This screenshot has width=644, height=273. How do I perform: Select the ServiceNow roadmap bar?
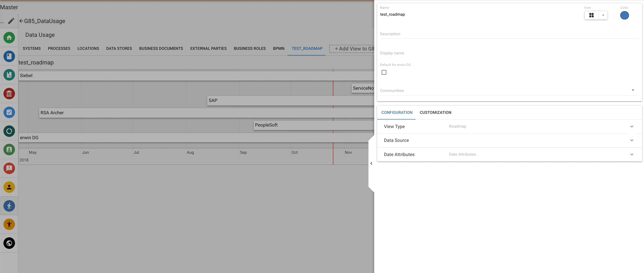pyautogui.click(x=363, y=88)
